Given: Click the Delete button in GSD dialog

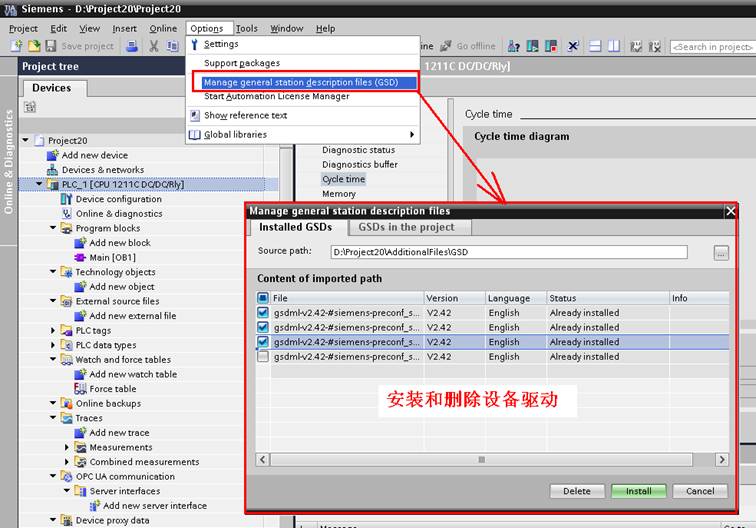Looking at the screenshot, I should click(577, 491).
